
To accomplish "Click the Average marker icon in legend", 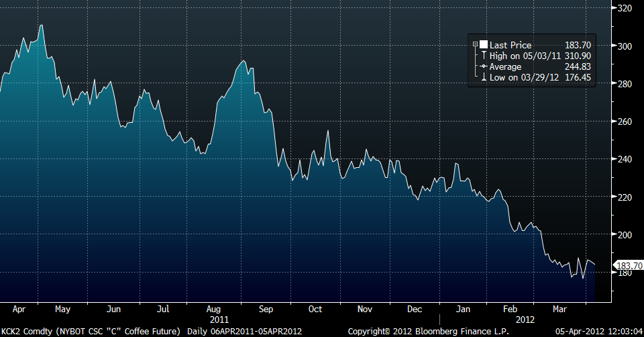I will point(483,67).
